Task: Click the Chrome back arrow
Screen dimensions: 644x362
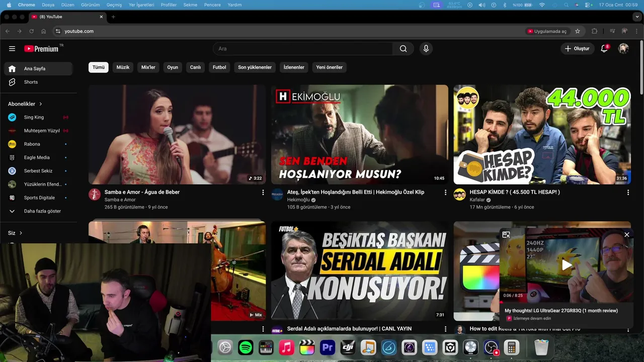Action: point(8,31)
